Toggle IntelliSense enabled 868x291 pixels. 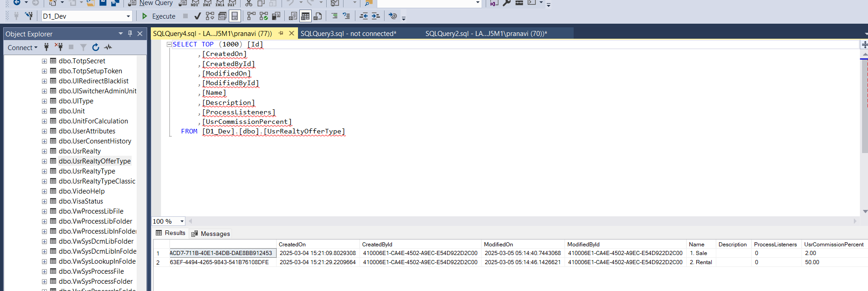pyautogui.click(x=235, y=16)
